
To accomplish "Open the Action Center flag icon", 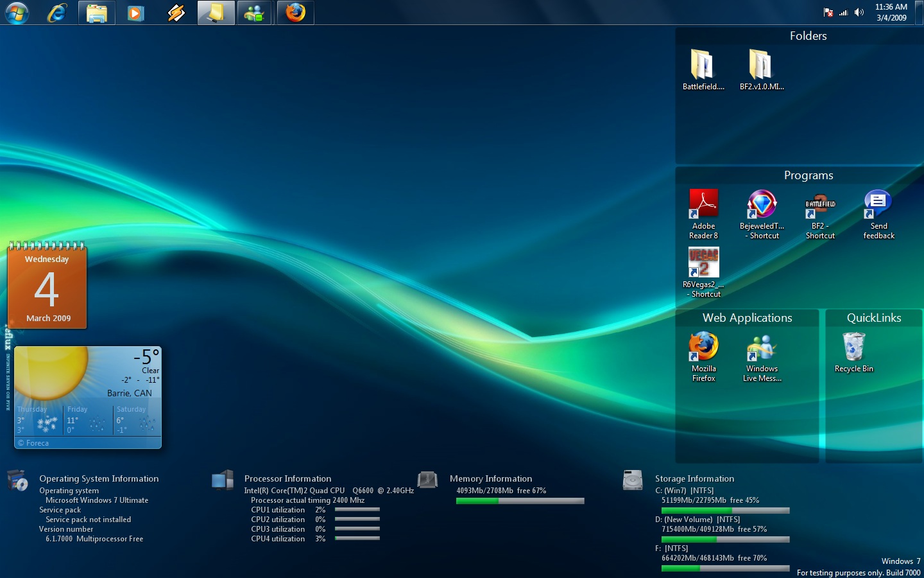I will pyautogui.click(x=828, y=12).
